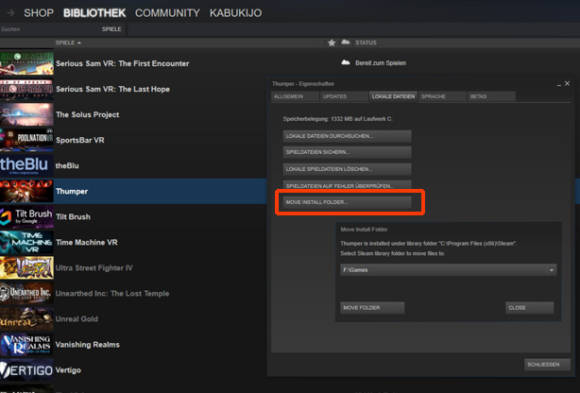Image resolution: width=580 pixels, height=393 pixels.
Task: Click the Pool Nation SportsBar VR thumbnail
Action: pos(27,140)
